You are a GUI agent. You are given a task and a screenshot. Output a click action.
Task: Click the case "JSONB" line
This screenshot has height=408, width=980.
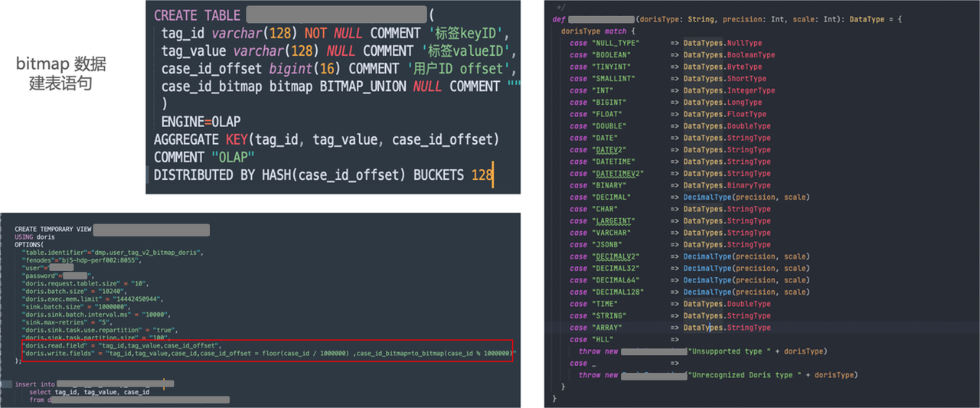(x=670, y=245)
